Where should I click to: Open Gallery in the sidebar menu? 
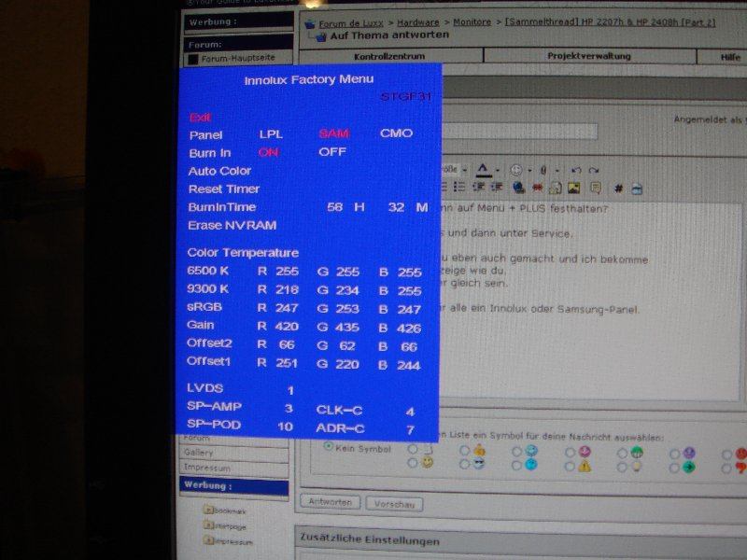[x=199, y=453]
